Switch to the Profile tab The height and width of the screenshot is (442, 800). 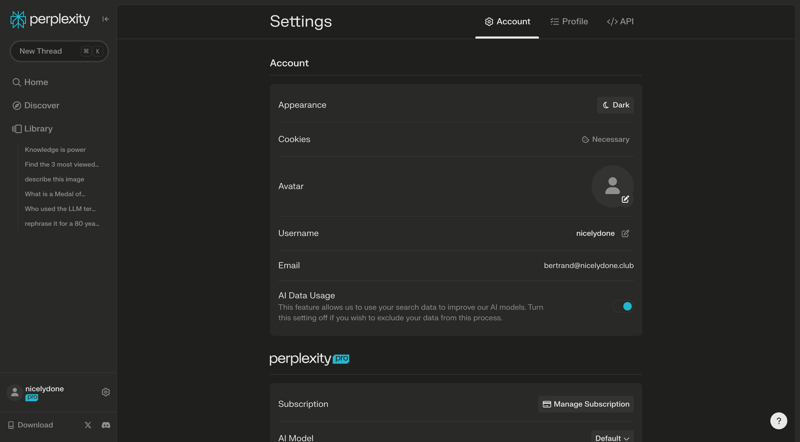pos(569,21)
